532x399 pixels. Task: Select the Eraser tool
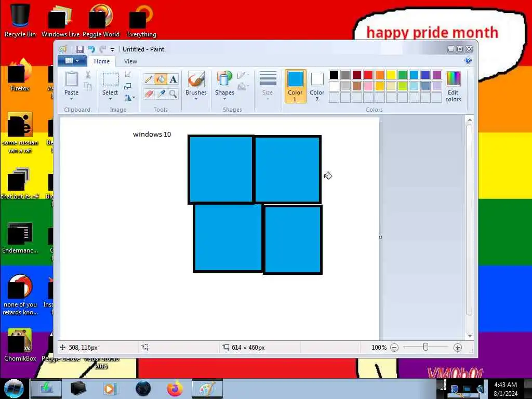click(x=148, y=94)
